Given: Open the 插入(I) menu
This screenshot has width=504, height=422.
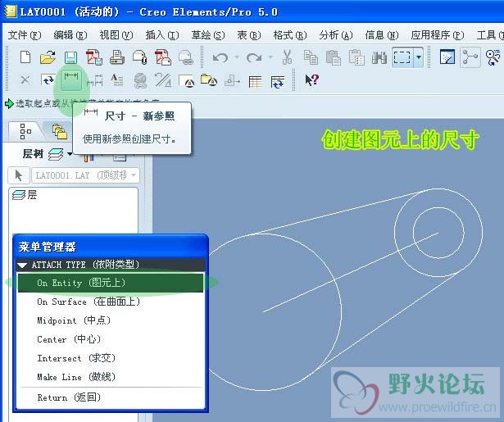Looking at the screenshot, I should [162, 34].
